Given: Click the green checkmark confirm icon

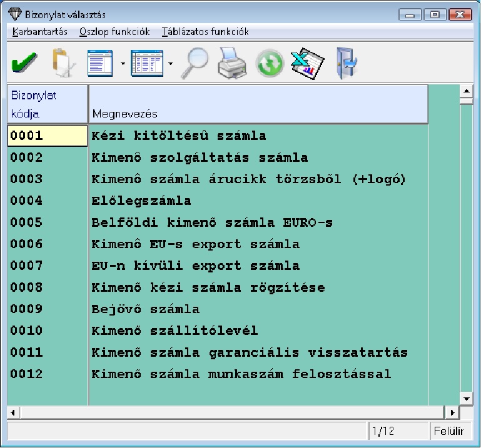Looking at the screenshot, I should click(x=24, y=63).
